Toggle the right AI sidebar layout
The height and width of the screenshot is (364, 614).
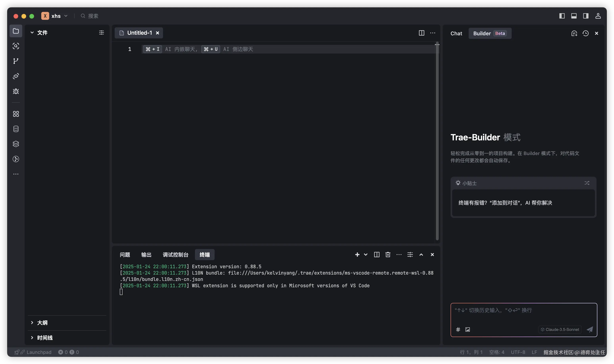[x=586, y=16]
